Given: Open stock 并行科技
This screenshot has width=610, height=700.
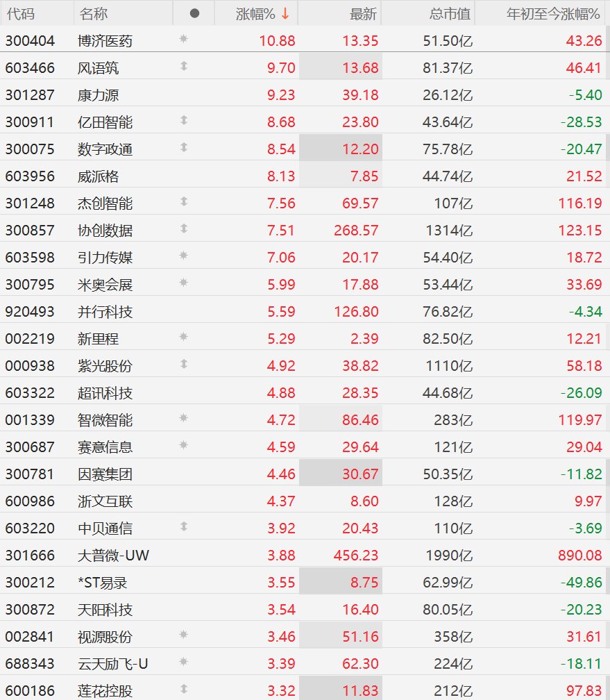Looking at the screenshot, I should point(105,312).
